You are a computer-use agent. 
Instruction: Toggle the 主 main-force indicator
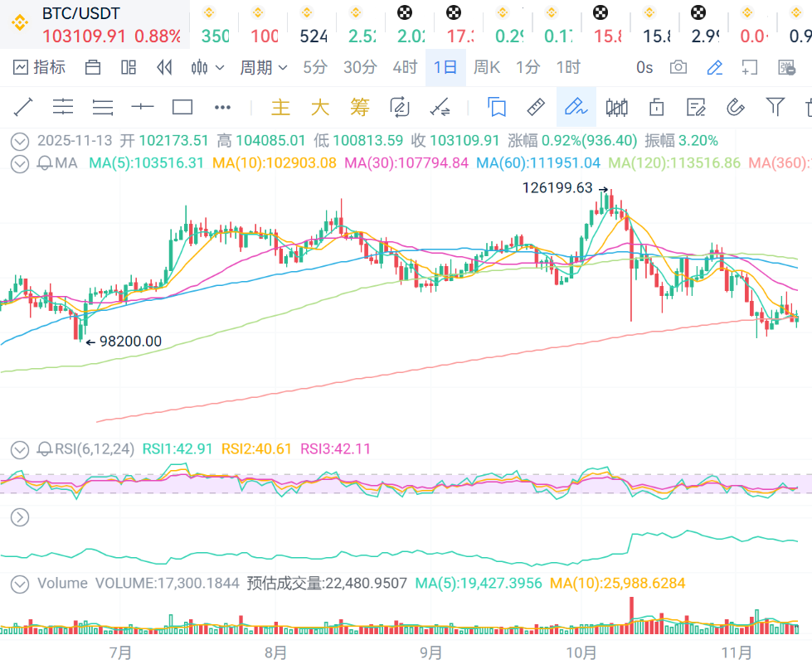point(281,107)
